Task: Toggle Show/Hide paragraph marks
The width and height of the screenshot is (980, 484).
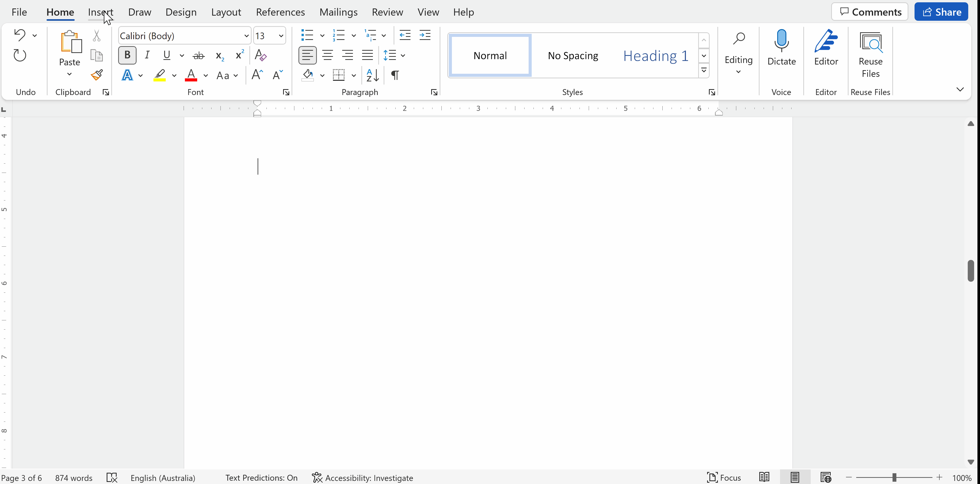Action: [x=395, y=75]
